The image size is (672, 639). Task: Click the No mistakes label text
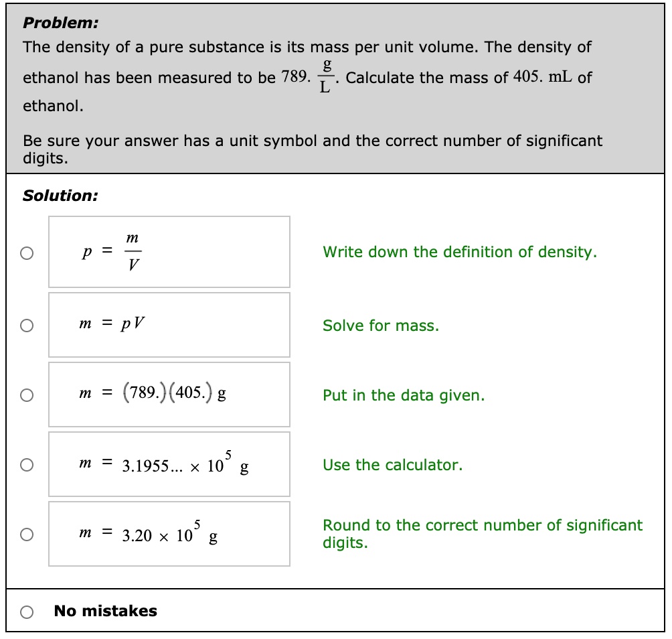(x=105, y=611)
